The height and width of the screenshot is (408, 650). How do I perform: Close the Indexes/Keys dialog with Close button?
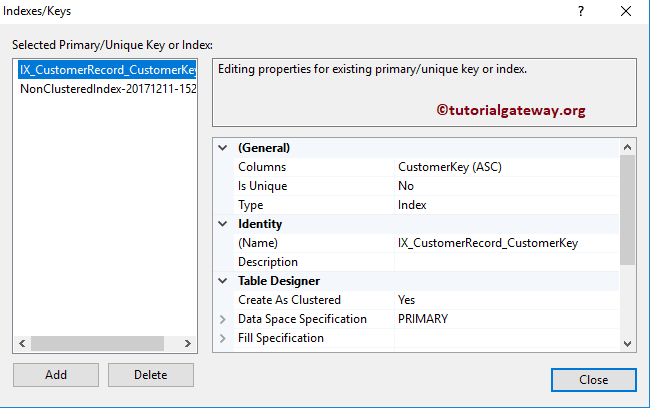click(x=594, y=380)
